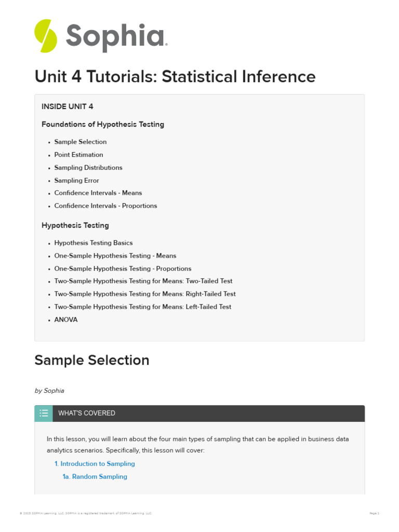This screenshot has width=399, height=532.
Task: Click the What's Covered header bar
Action: [208, 414]
